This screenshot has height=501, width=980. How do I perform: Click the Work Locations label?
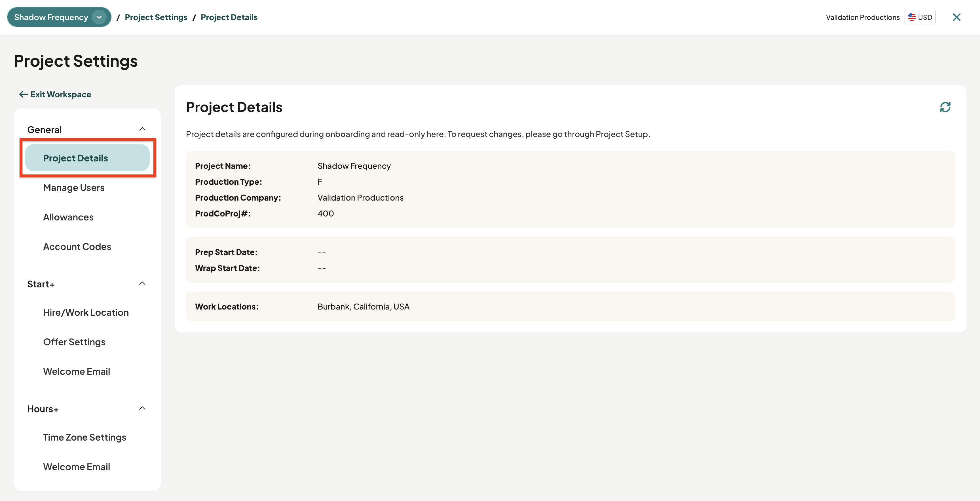[227, 306]
